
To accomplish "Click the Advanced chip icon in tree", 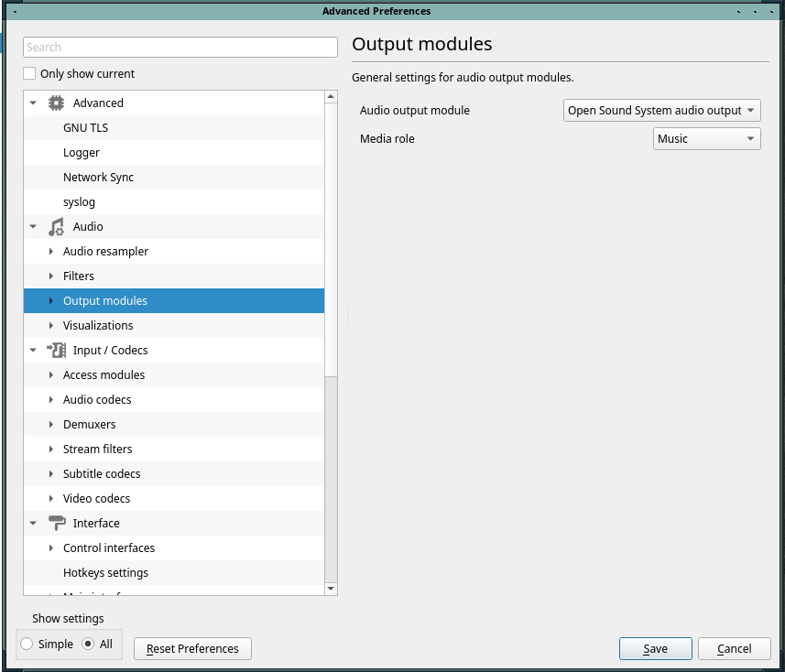I will 56,103.
